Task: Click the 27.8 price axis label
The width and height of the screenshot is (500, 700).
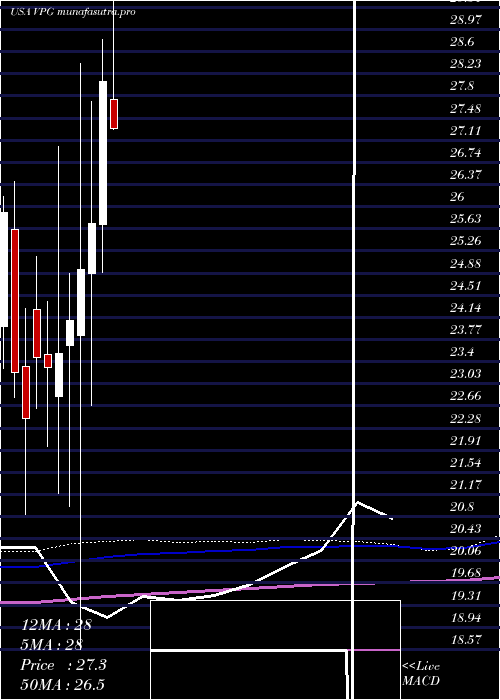Action: coord(462,86)
